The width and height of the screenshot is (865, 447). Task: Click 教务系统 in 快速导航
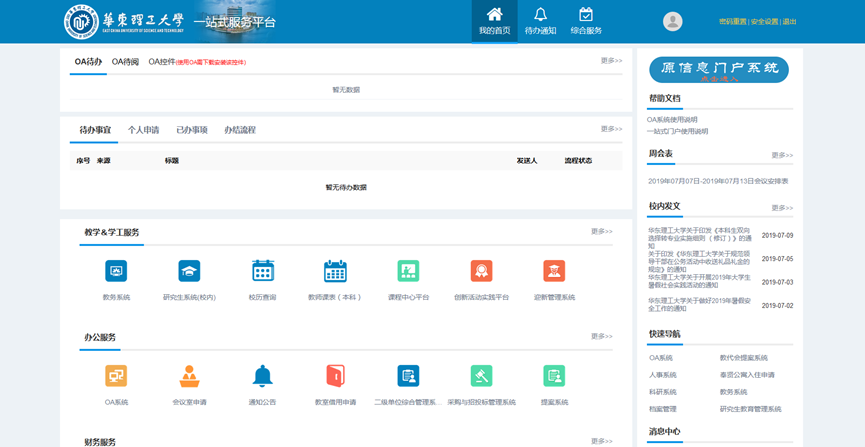734,392
